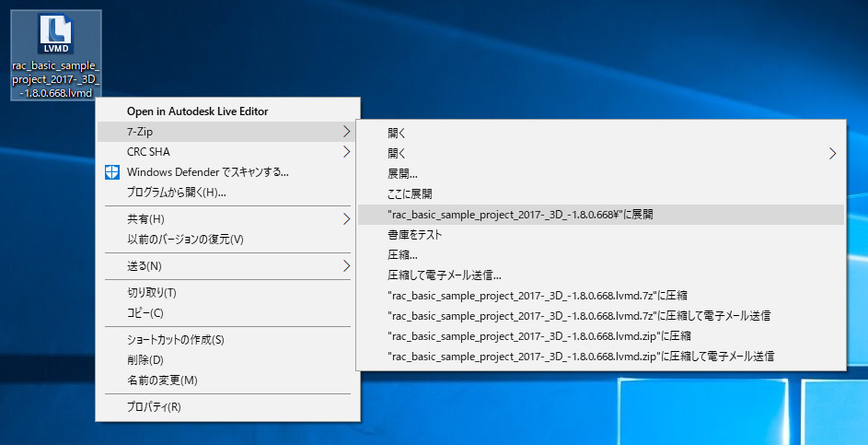This screenshot has height=445, width=868.
Task: Choose 展開... in 7-Zip submenu
Action: (601, 173)
